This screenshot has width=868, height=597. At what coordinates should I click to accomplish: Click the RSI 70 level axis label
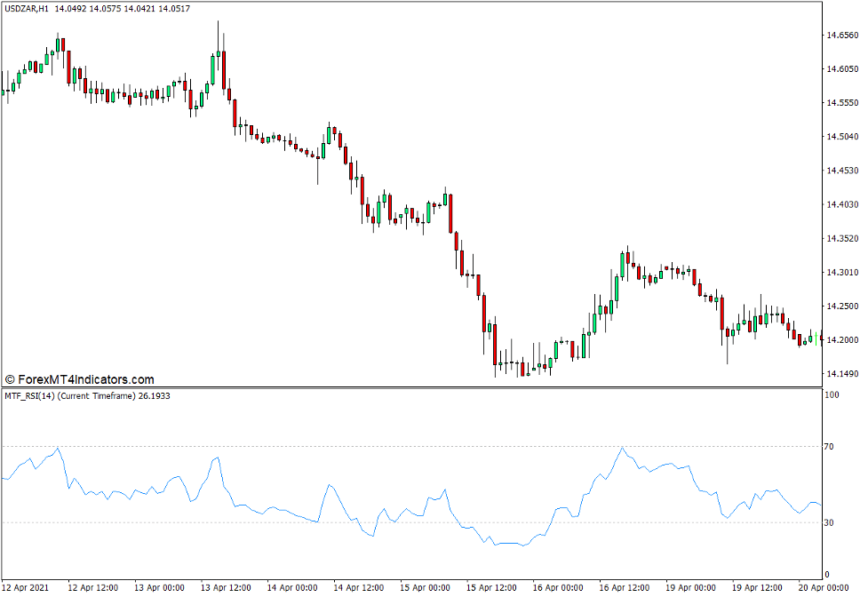[x=829, y=447]
